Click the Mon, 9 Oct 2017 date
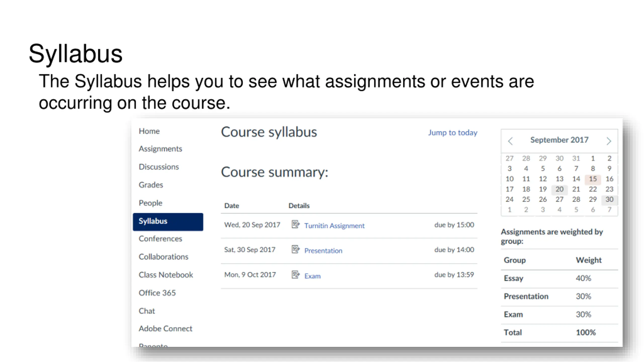This screenshot has width=644, height=362. [250, 275]
